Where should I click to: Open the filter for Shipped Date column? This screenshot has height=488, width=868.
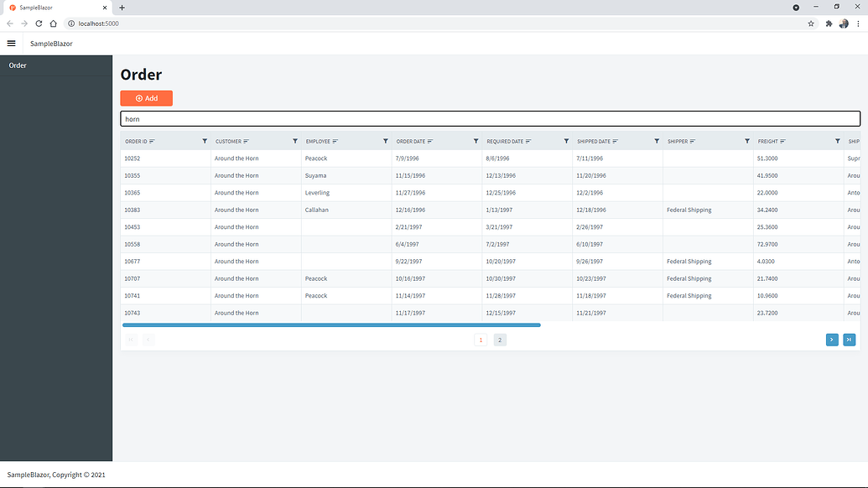tap(657, 141)
